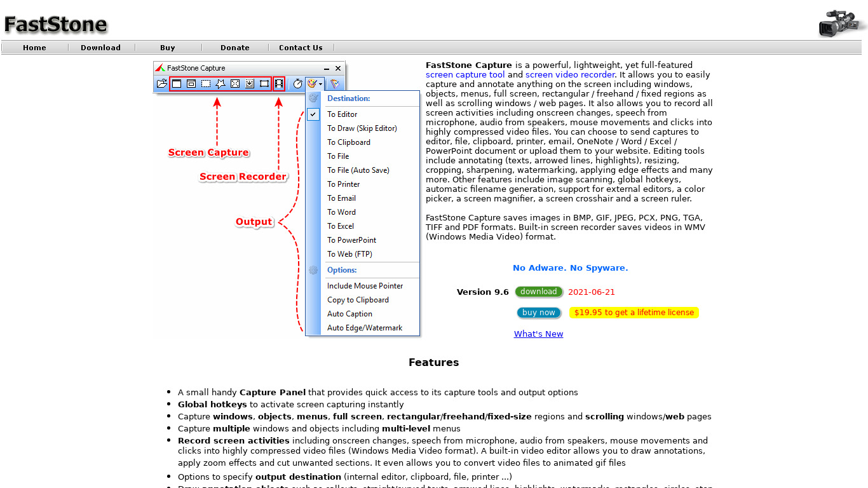Click the release date "2021-06-21"

tap(592, 292)
